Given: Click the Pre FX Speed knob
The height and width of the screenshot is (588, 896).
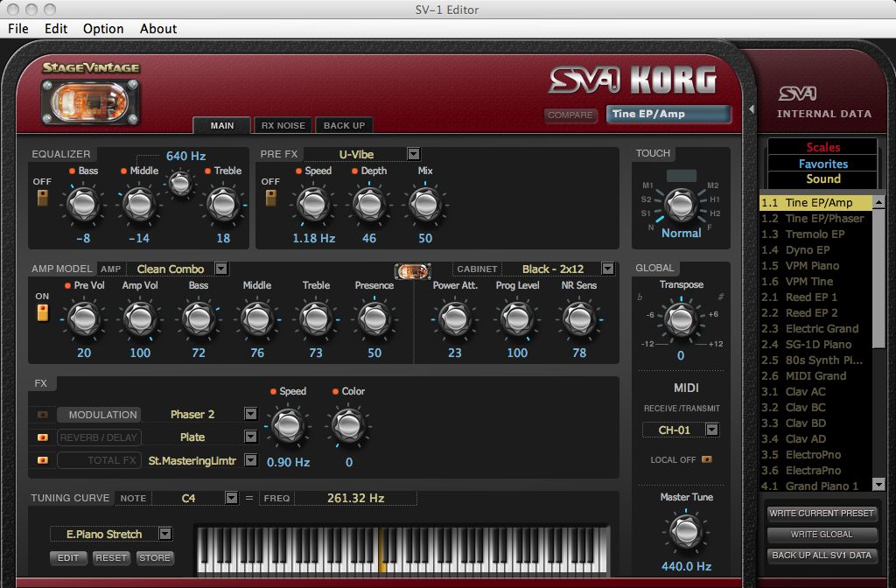Looking at the screenshot, I should 314,204.
